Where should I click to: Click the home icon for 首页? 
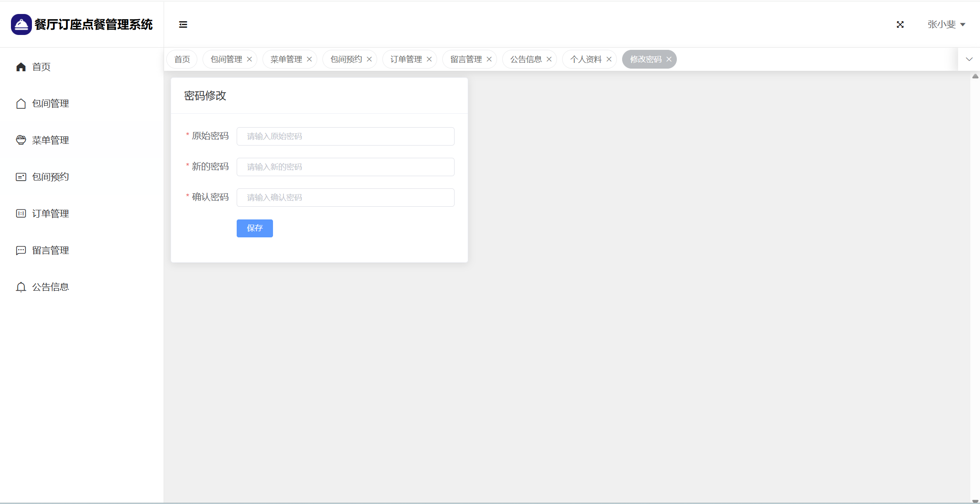click(x=21, y=67)
